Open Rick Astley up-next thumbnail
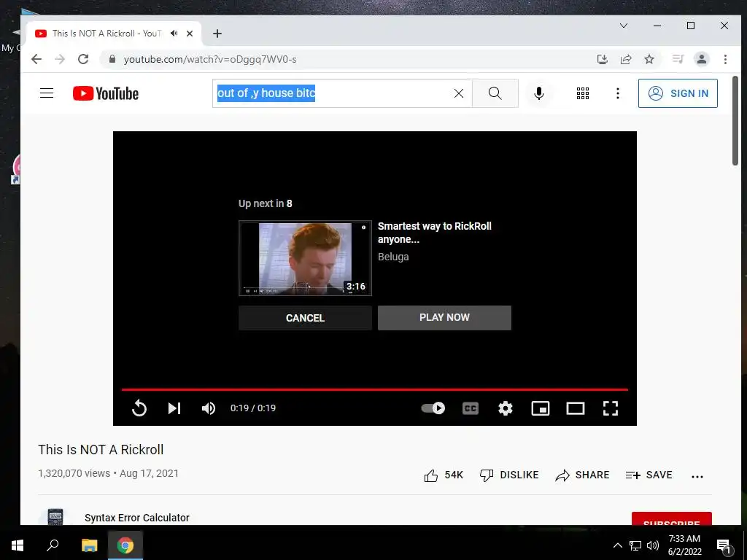747x560 pixels. click(x=305, y=258)
